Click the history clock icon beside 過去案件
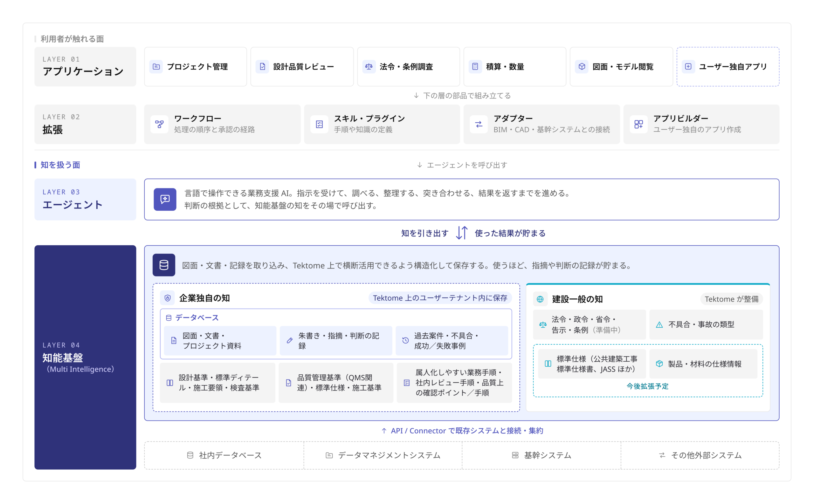Viewport: 814px width, 504px height. click(x=405, y=340)
